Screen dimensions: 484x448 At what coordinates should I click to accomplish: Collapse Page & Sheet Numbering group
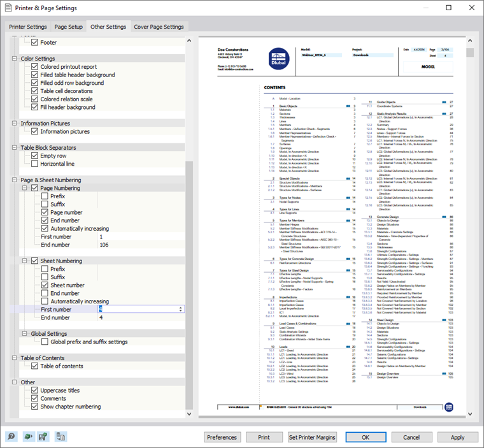coord(14,180)
